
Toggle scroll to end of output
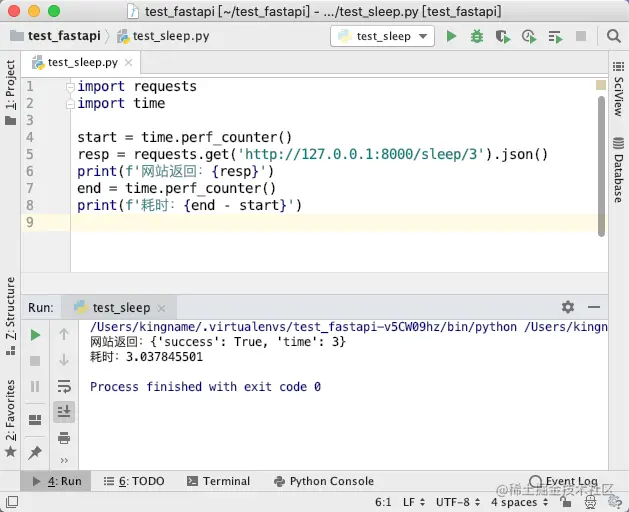point(64,412)
